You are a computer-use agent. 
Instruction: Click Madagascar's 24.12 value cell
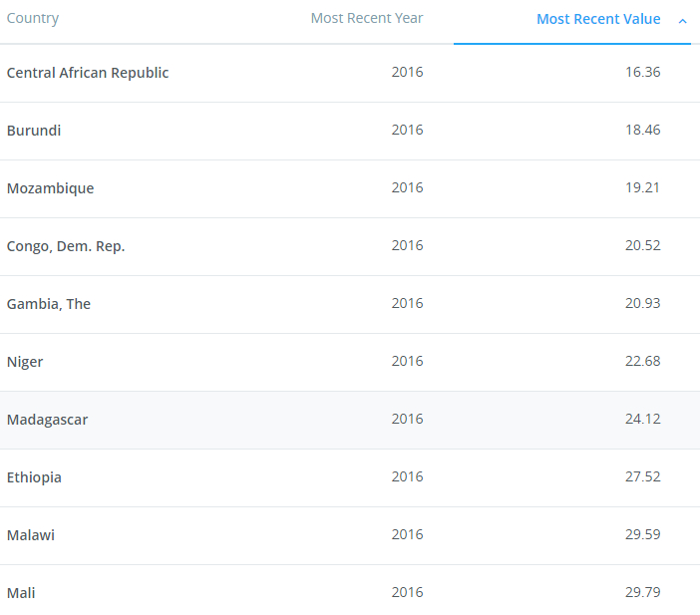click(x=642, y=420)
